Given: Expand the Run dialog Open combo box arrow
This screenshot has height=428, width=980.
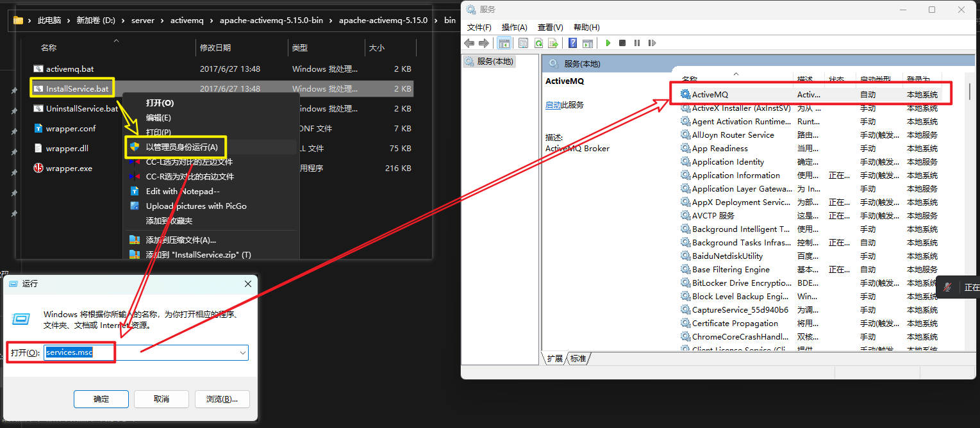Looking at the screenshot, I should click(243, 352).
